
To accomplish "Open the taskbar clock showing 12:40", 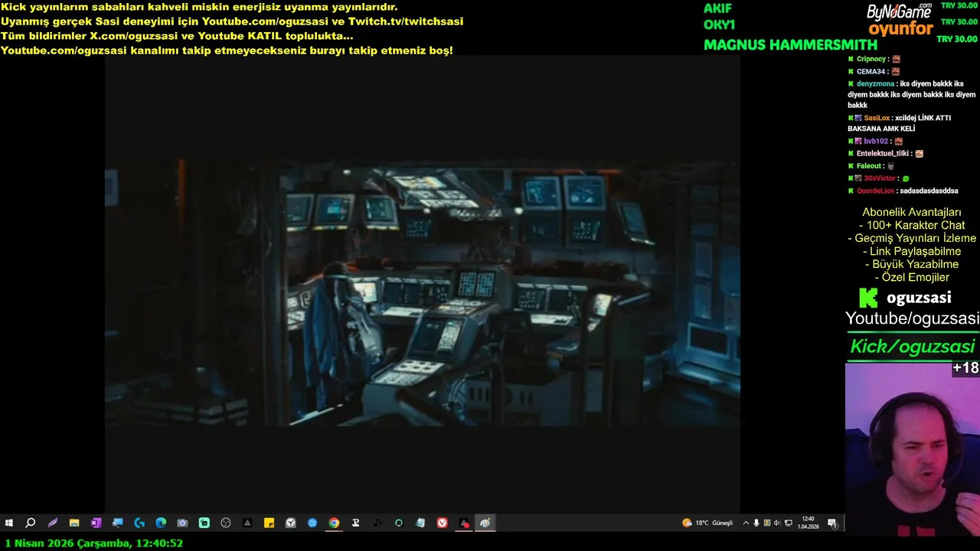I will click(x=808, y=523).
